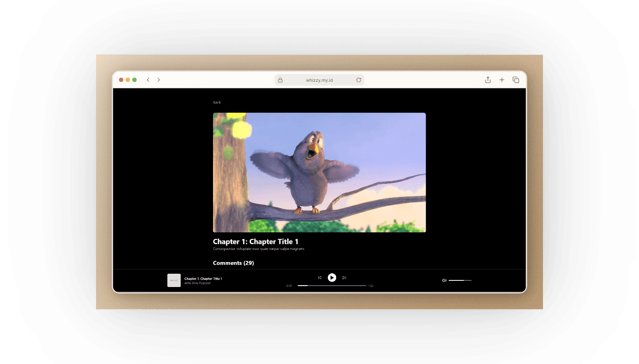Image resolution: width=639 pixels, height=364 pixels.
Task: Click the lock icon in the address bar
Action: tap(280, 80)
